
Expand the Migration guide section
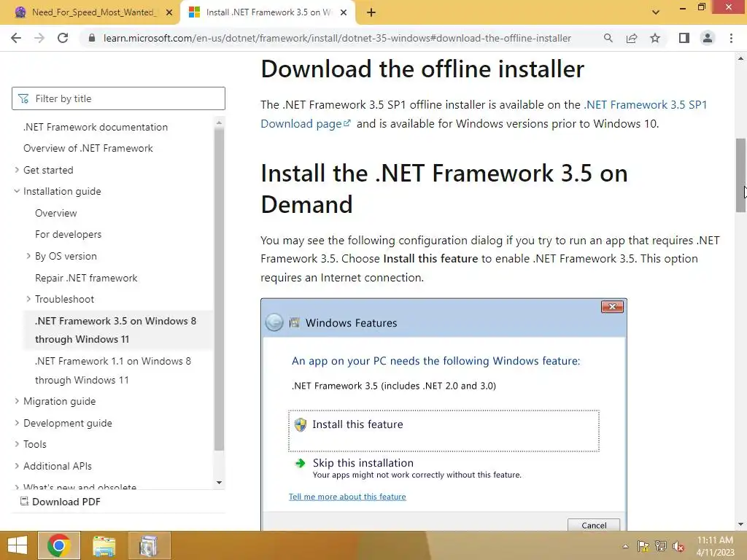[17, 402]
